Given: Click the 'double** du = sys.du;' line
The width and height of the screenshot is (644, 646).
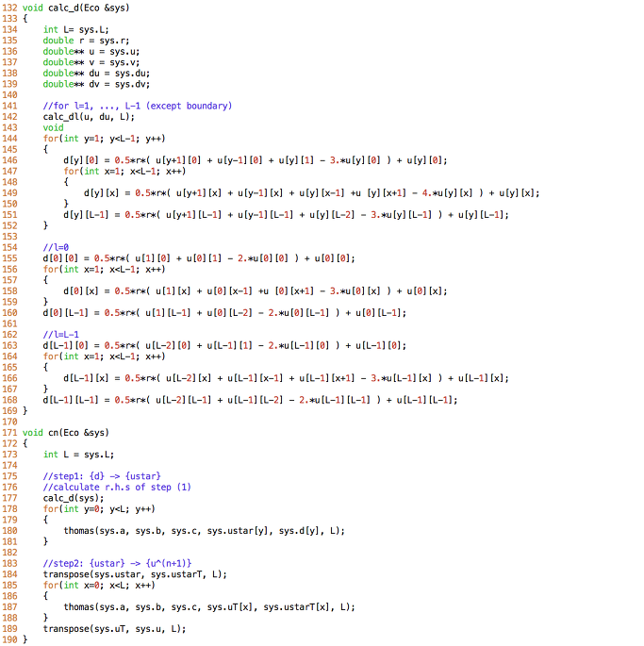Looking at the screenshot, I should coord(96,74).
